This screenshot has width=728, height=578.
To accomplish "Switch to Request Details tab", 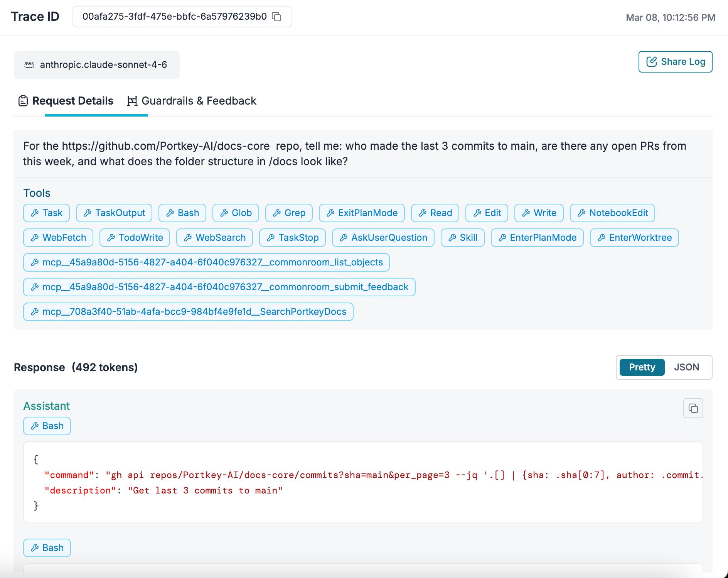I will pyautogui.click(x=66, y=101).
